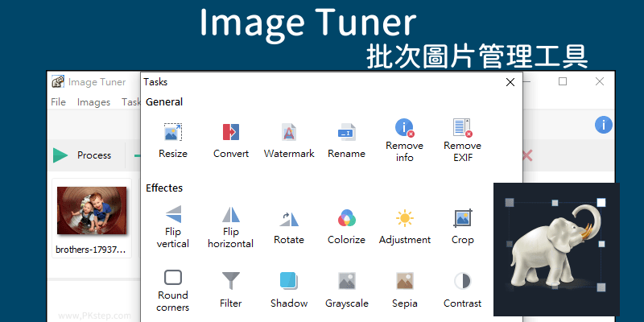This screenshot has width=644, height=322.
Task: Add the Shadow effect
Action: pos(289,290)
